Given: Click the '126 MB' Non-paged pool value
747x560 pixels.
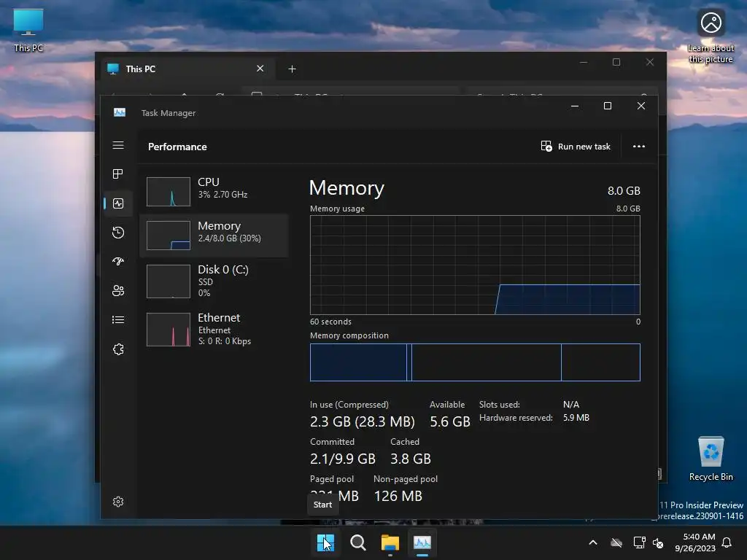Looking at the screenshot, I should pos(398,496).
